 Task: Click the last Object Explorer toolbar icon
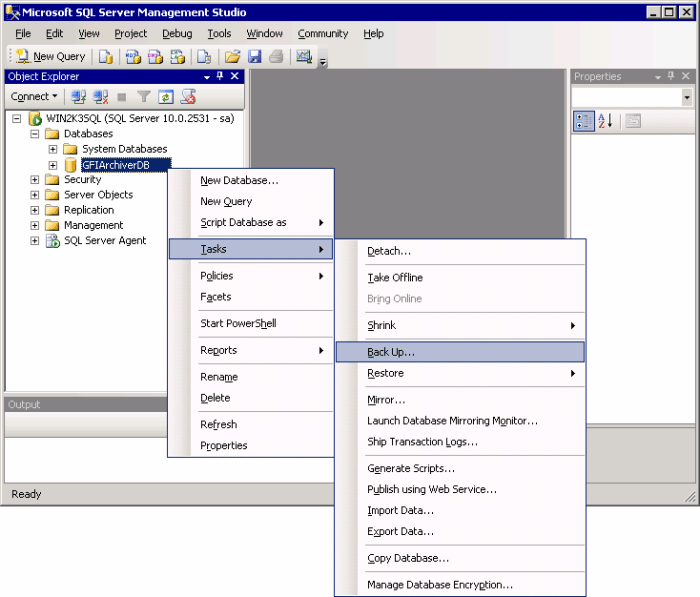click(188, 96)
